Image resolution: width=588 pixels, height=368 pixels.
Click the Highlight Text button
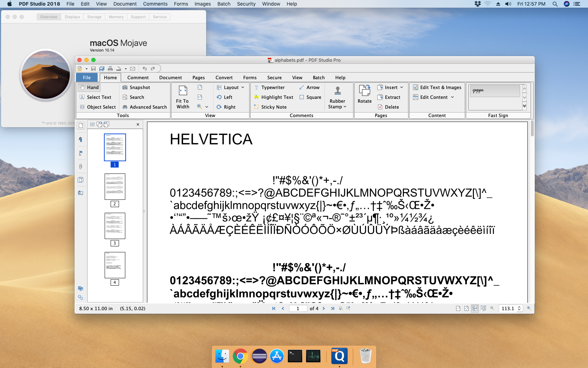pyautogui.click(x=274, y=97)
